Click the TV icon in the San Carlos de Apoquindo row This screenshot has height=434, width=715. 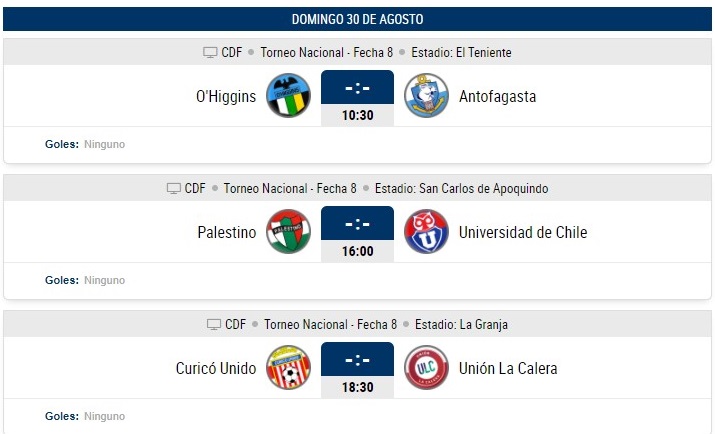pyautogui.click(x=174, y=188)
